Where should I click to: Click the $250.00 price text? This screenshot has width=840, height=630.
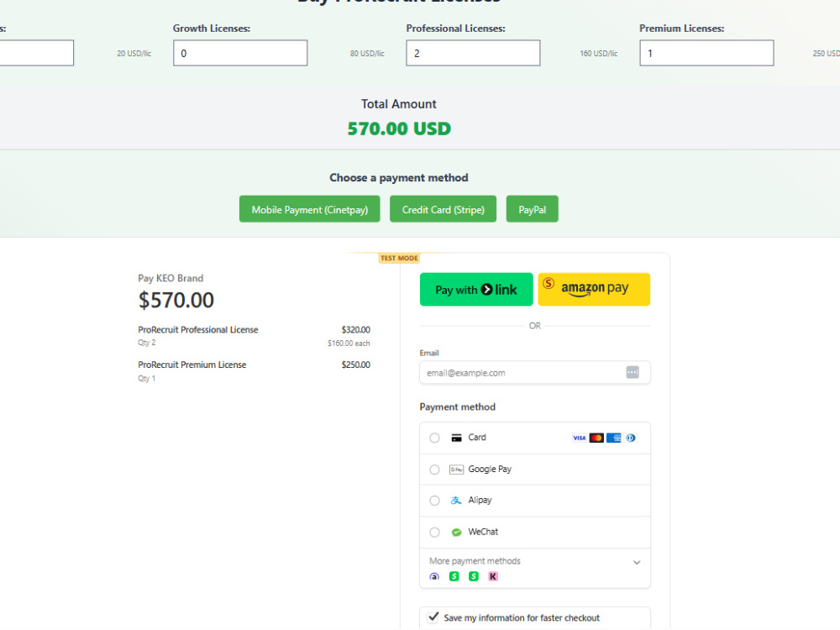point(355,365)
